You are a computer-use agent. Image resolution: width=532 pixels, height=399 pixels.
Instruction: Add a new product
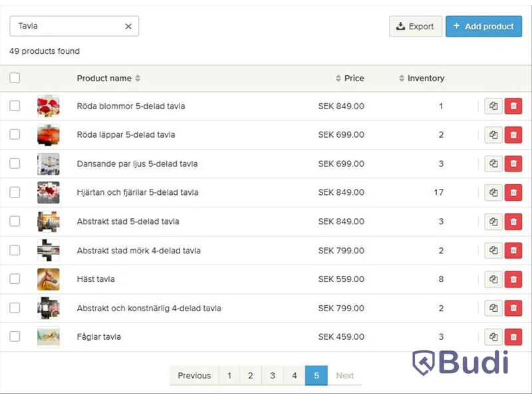tap(484, 27)
